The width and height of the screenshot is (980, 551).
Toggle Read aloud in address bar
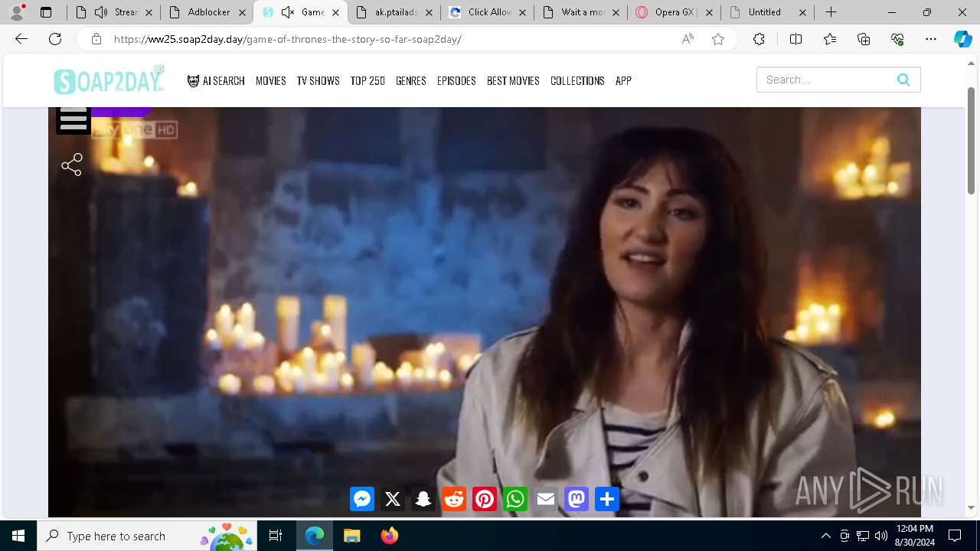point(688,39)
